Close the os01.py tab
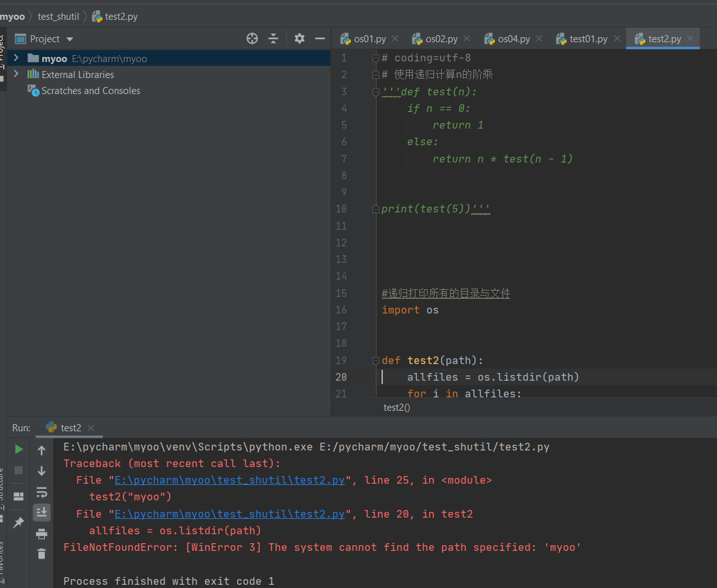 [395, 39]
